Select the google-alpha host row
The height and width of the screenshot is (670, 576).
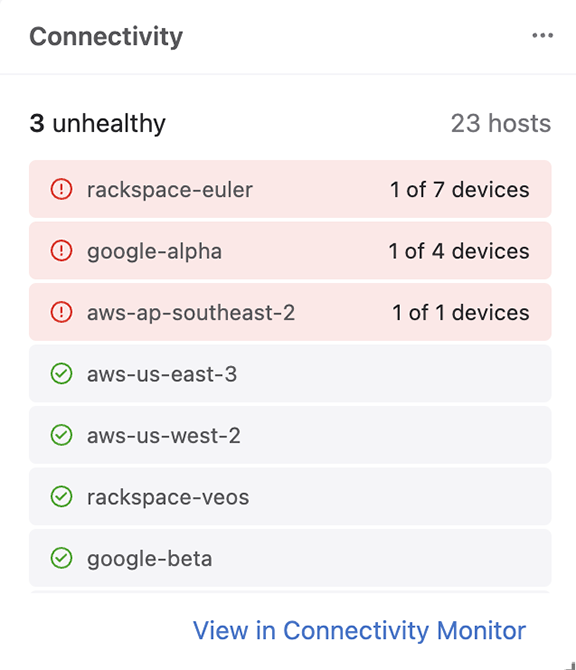290,250
